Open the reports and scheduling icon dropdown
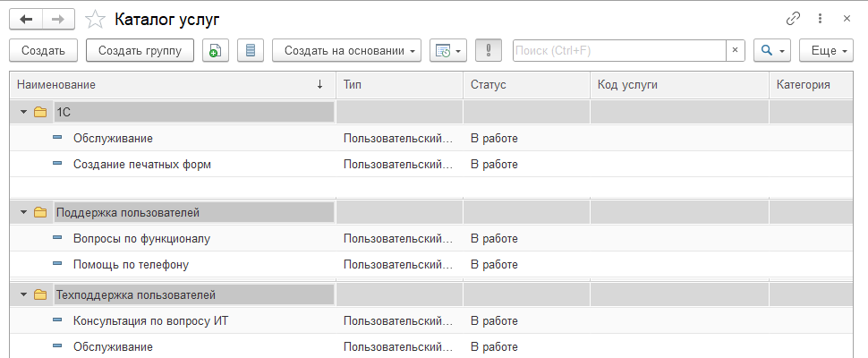 pos(447,50)
